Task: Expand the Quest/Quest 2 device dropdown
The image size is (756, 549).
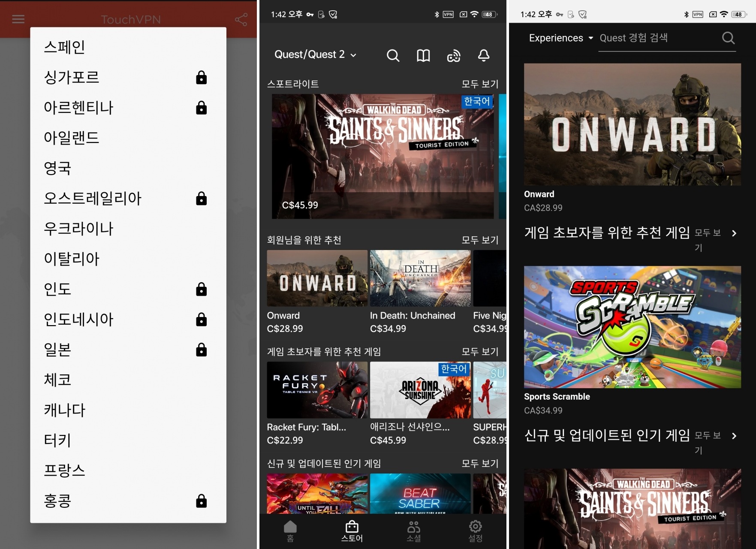Action: click(316, 55)
